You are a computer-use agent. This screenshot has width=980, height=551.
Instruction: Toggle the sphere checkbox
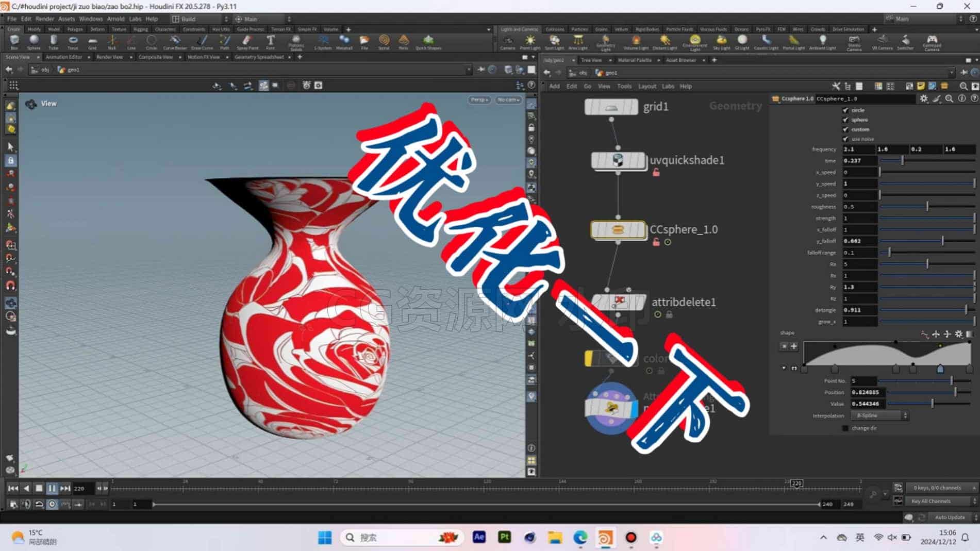[845, 120]
